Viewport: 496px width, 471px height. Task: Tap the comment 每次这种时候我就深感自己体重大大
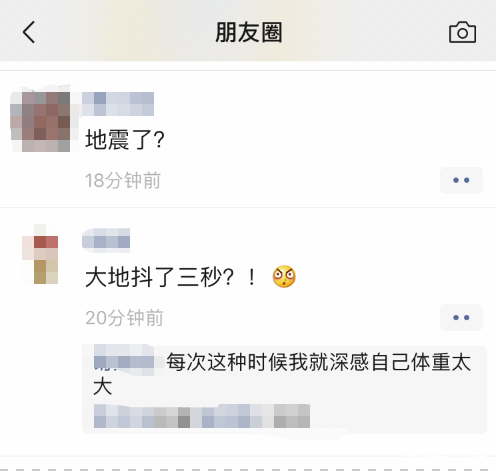coord(282,374)
